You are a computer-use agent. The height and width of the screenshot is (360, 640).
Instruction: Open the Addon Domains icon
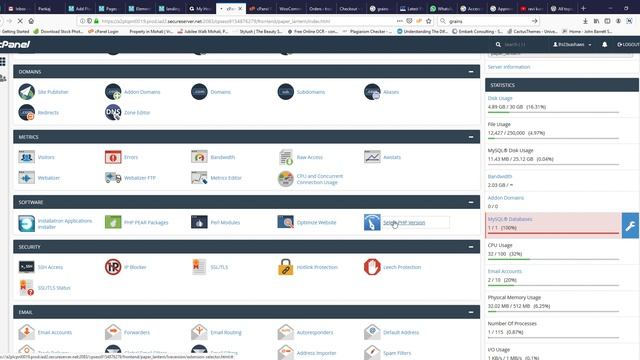(113, 91)
